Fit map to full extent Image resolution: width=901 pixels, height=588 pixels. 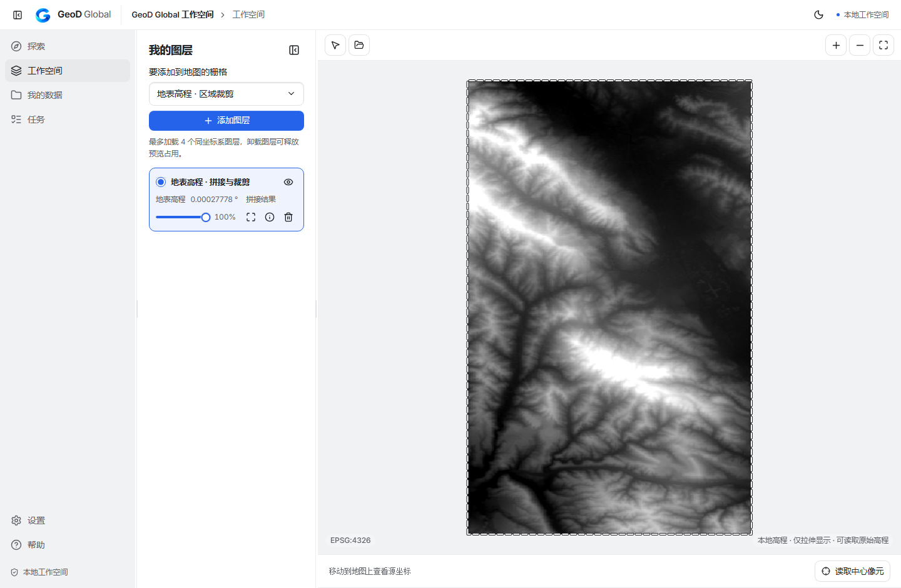pyautogui.click(x=883, y=45)
